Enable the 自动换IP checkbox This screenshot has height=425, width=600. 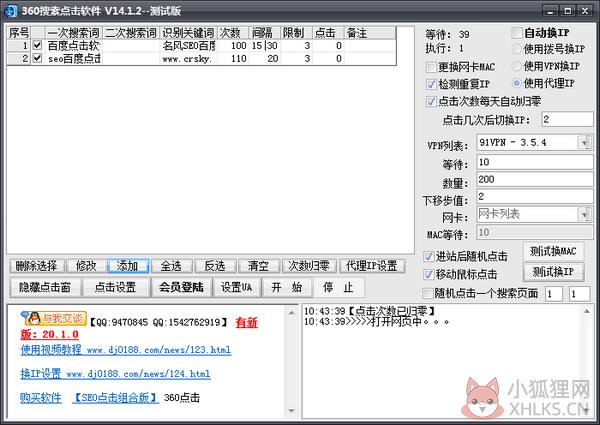pyautogui.click(x=517, y=33)
